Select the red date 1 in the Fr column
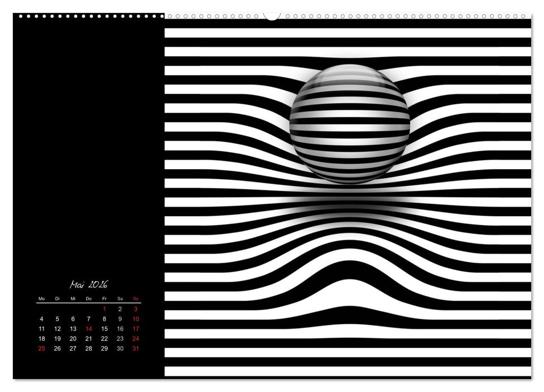544x392 pixels. click(104, 309)
